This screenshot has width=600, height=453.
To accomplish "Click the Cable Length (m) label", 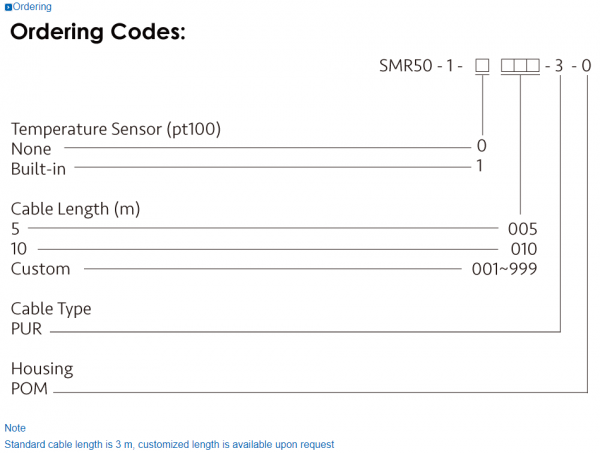I will tap(76, 209).
